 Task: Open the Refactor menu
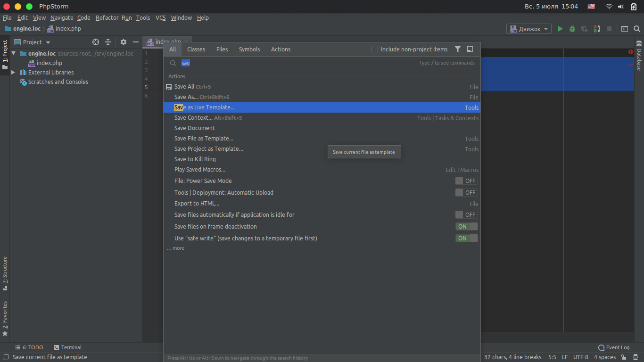pyautogui.click(x=107, y=17)
